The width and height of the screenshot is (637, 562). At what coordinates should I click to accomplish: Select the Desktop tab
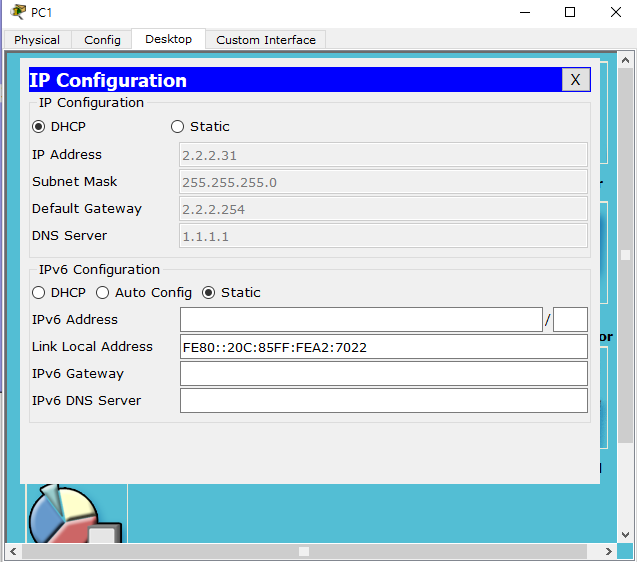pos(168,39)
